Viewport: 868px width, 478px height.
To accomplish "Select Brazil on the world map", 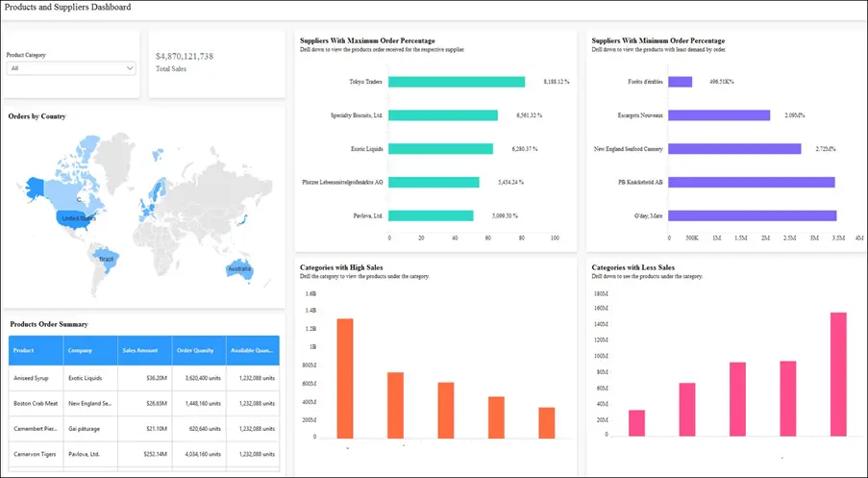I will (107, 257).
